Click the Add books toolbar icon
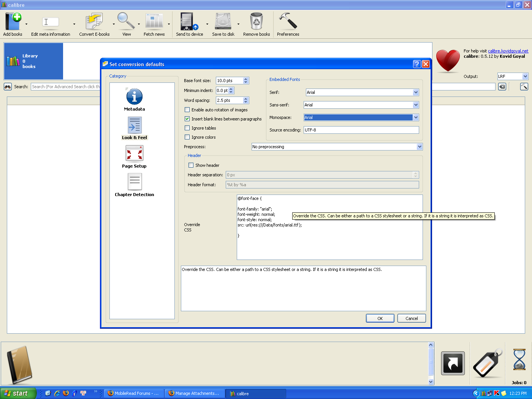This screenshot has height=399, width=532. point(13,22)
